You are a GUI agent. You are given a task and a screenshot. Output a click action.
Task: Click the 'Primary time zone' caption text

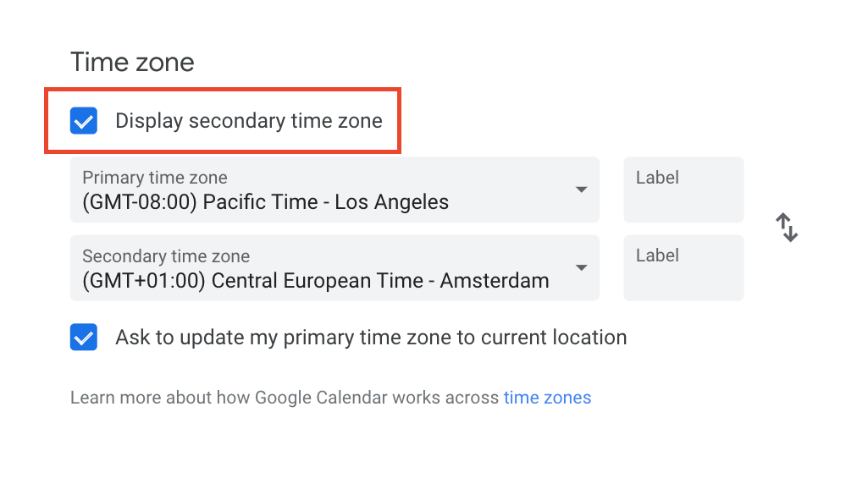[x=155, y=178]
